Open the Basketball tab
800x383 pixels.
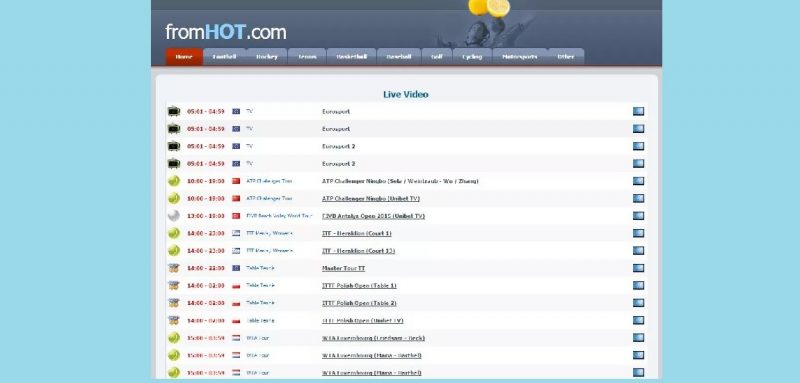[352, 57]
